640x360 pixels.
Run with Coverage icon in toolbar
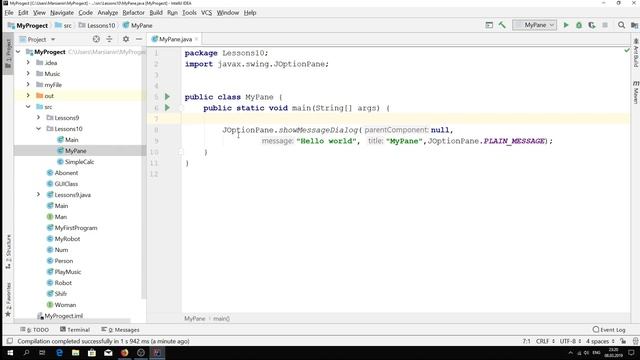[x=592, y=25]
